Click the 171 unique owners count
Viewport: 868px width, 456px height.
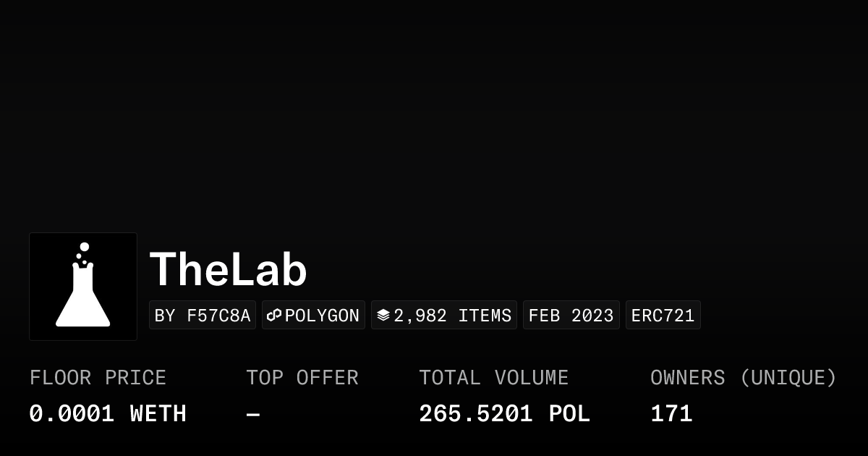point(671,414)
